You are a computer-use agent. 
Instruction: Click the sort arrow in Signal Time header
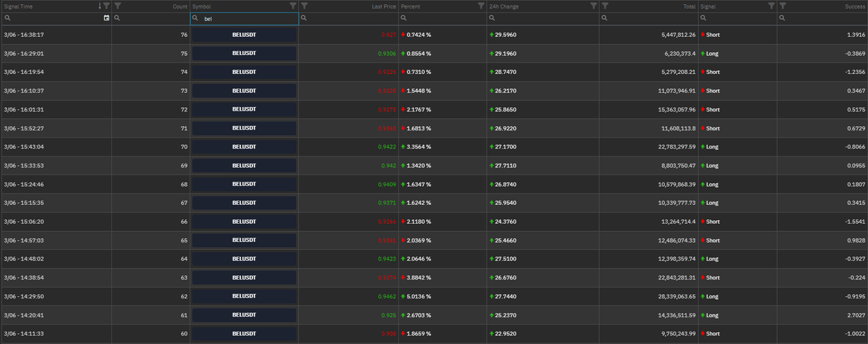100,6
